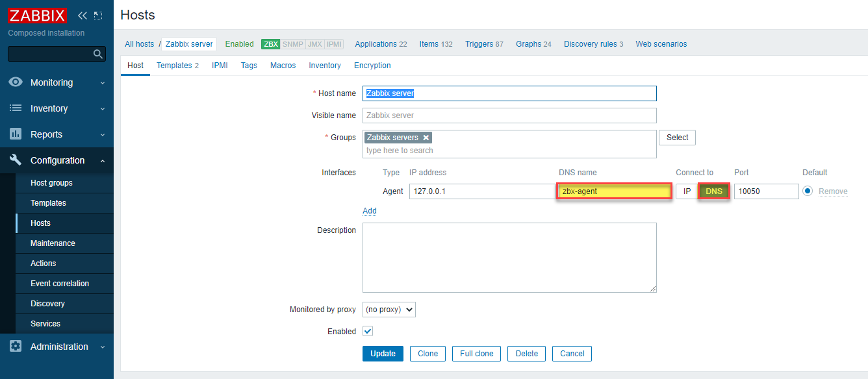Open the Macros tab
868x379 pixels.
(x=283, y=66)
